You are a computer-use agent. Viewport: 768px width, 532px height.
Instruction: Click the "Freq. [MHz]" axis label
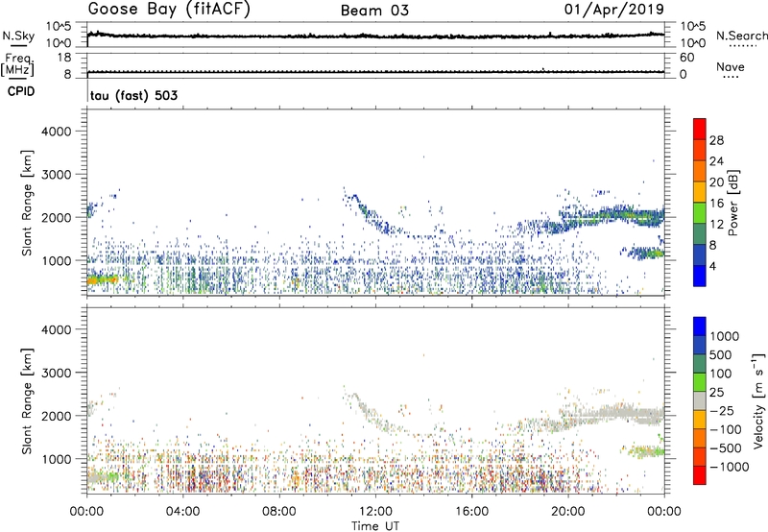[x=17, y=64]
